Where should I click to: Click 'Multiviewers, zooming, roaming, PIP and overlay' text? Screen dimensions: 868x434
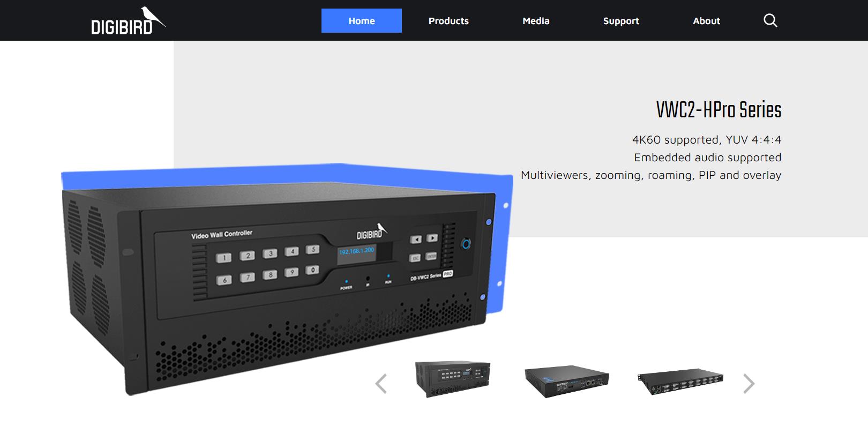click(x=651, y=175)
